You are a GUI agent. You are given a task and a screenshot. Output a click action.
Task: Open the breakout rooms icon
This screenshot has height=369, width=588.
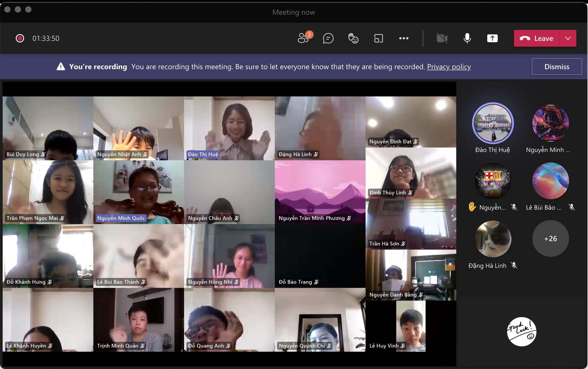tap(379, 38)
